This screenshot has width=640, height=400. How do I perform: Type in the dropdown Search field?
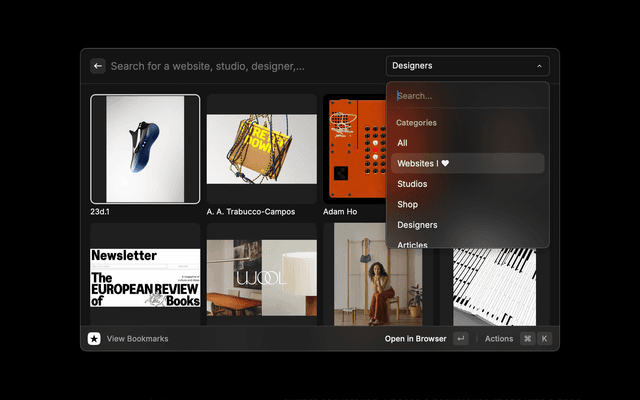pos(468,96)
